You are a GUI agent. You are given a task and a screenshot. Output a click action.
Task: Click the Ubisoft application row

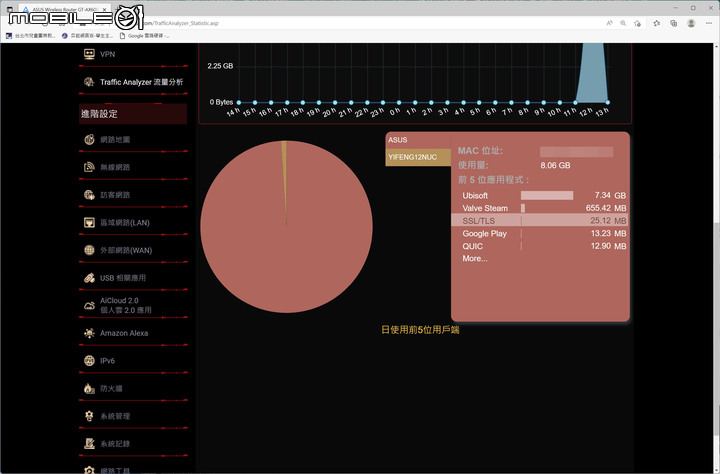click(x=540, y=195)
